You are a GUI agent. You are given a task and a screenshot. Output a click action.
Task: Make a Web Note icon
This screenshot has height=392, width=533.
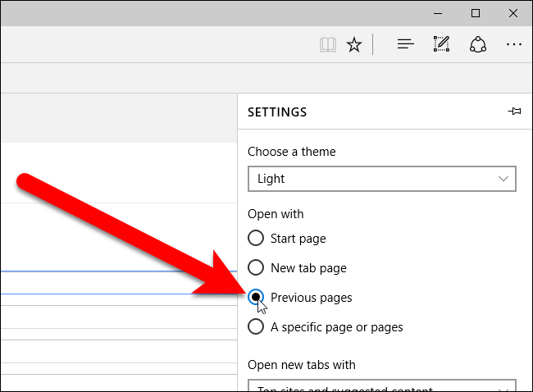point(441,44)
